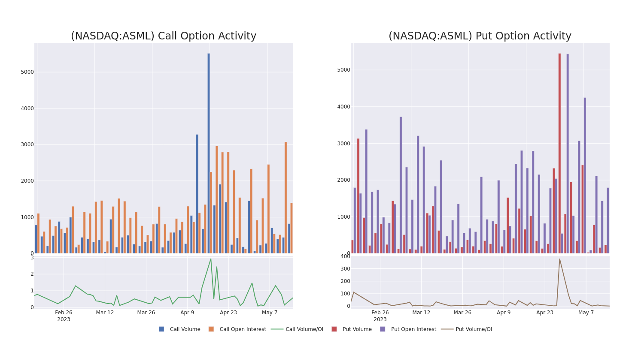
Task: Toggle Put Volume legend entry
Action: (x=352, y=329)
